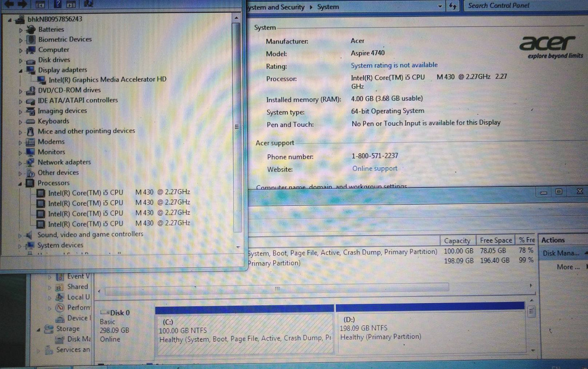Collapse the Processors node
588x369 pixels.
[21, 183]
